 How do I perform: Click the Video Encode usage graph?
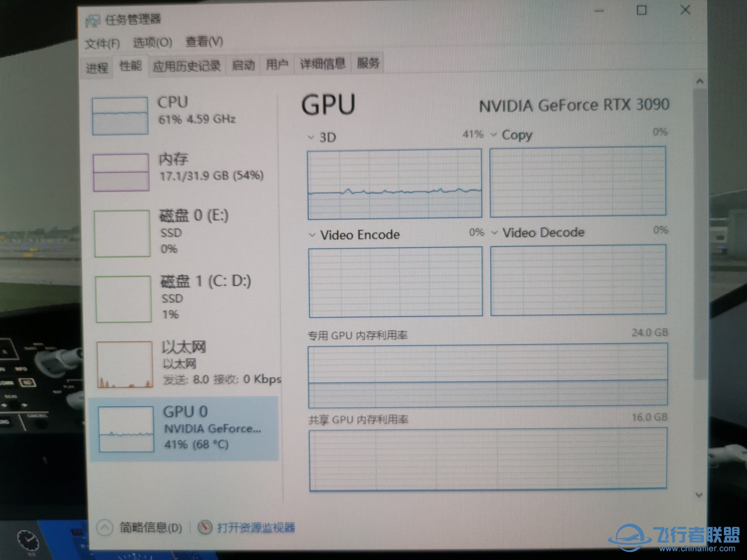tap(395, 282)
